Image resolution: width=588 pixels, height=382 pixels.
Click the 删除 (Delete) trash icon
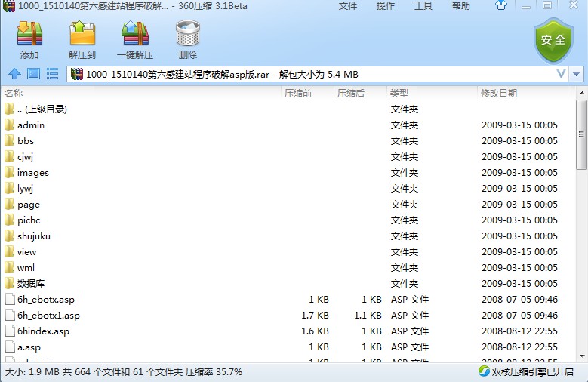188,39
